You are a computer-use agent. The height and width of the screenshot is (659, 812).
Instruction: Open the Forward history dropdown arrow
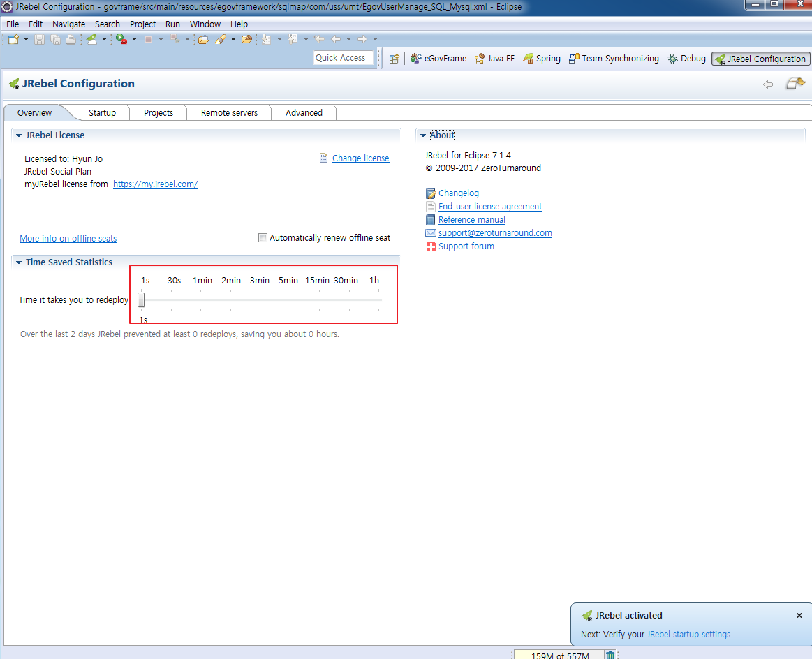(375, 39)
